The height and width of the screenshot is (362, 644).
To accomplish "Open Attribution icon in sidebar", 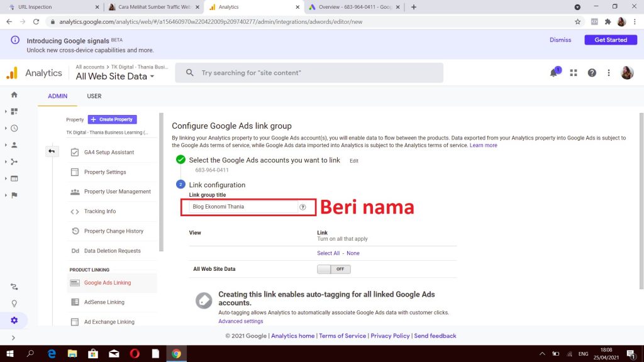I will 14,287.
